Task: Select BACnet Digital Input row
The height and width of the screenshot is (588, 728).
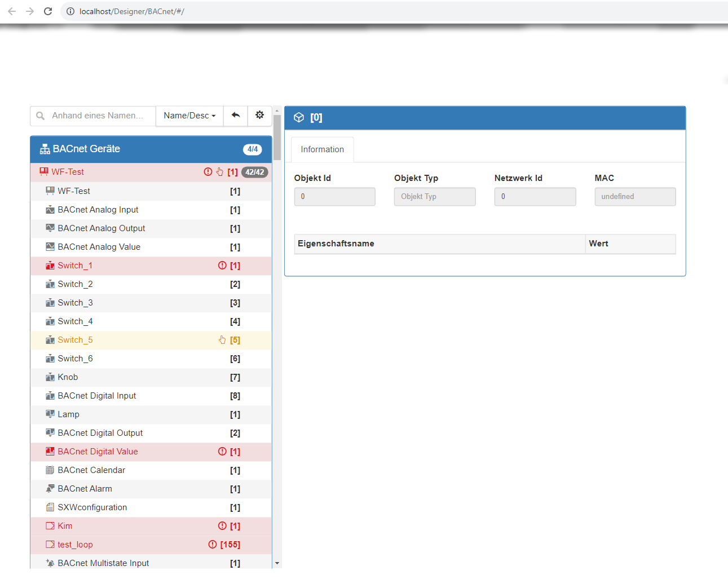Action: coord(151,396)
